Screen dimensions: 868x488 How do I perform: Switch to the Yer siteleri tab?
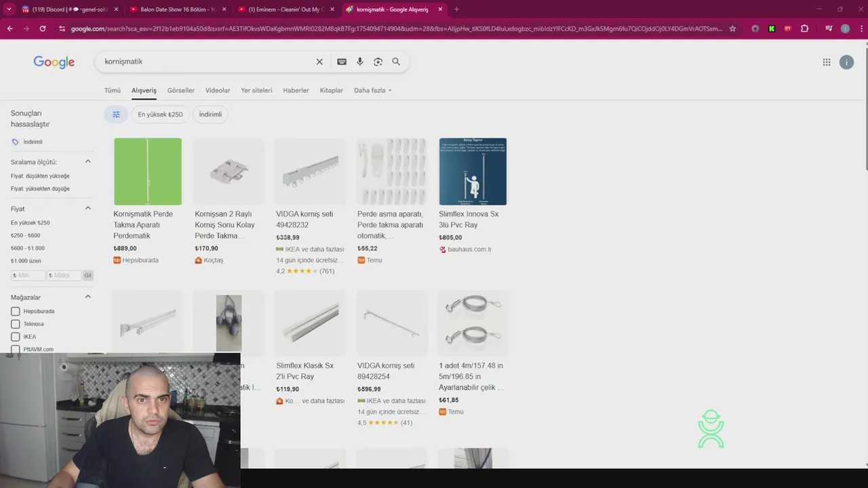click(x=256, y=90)
